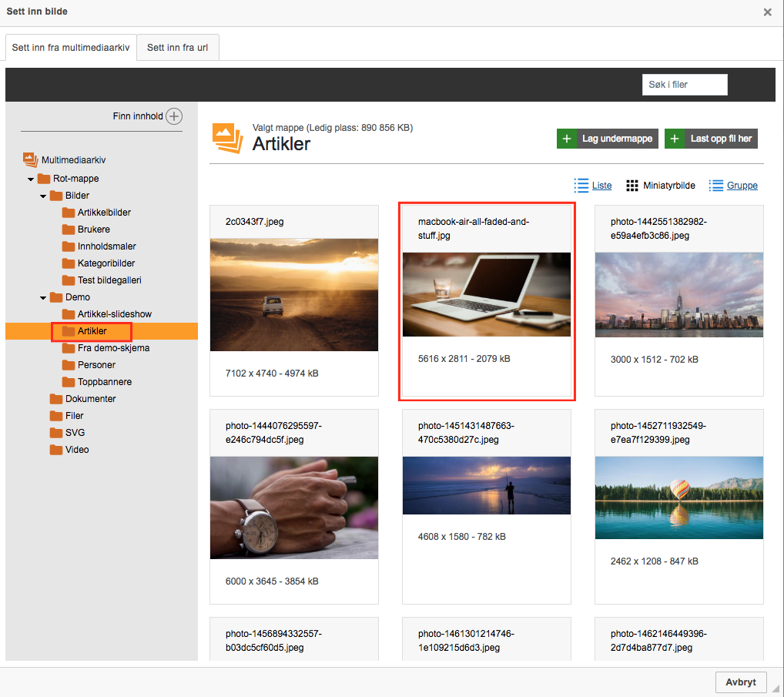Click the Personer folder icon
Screen dimensions: 784x697
[x=69, y=365]
